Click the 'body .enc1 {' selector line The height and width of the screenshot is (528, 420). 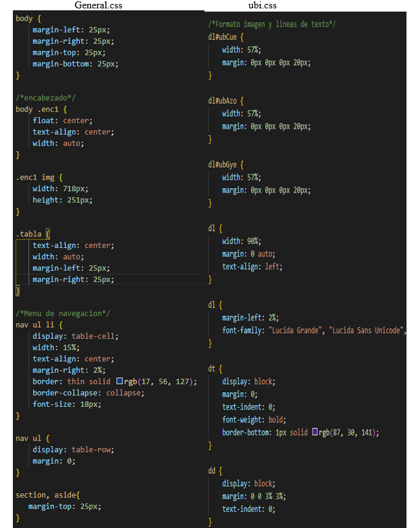click(41, 109)
